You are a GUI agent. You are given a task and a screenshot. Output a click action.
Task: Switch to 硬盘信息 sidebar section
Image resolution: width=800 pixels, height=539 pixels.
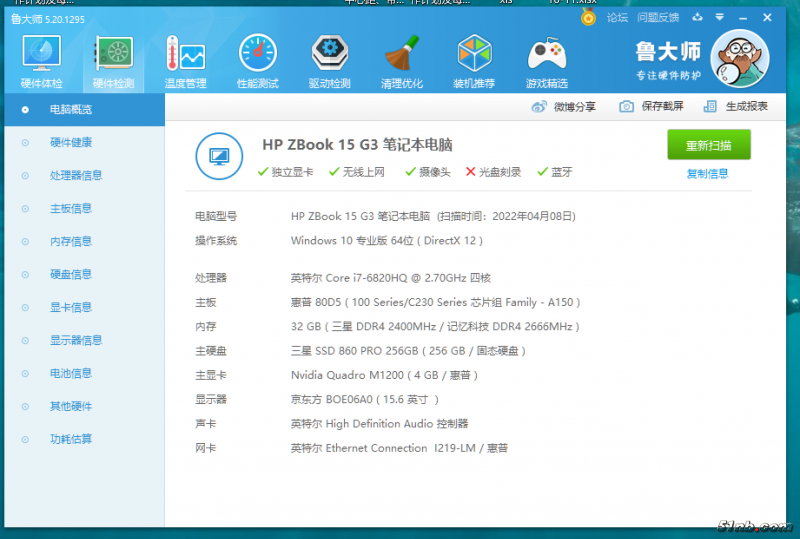71,274
